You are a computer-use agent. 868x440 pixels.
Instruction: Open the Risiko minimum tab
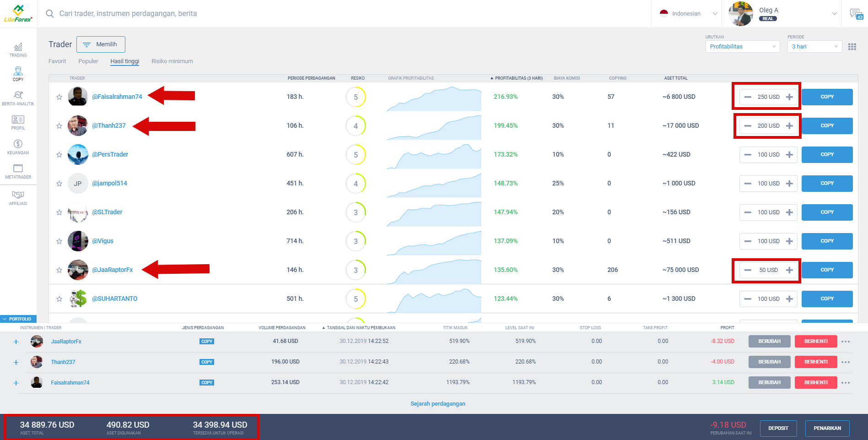pyautogui.click(x=172, y=61)
